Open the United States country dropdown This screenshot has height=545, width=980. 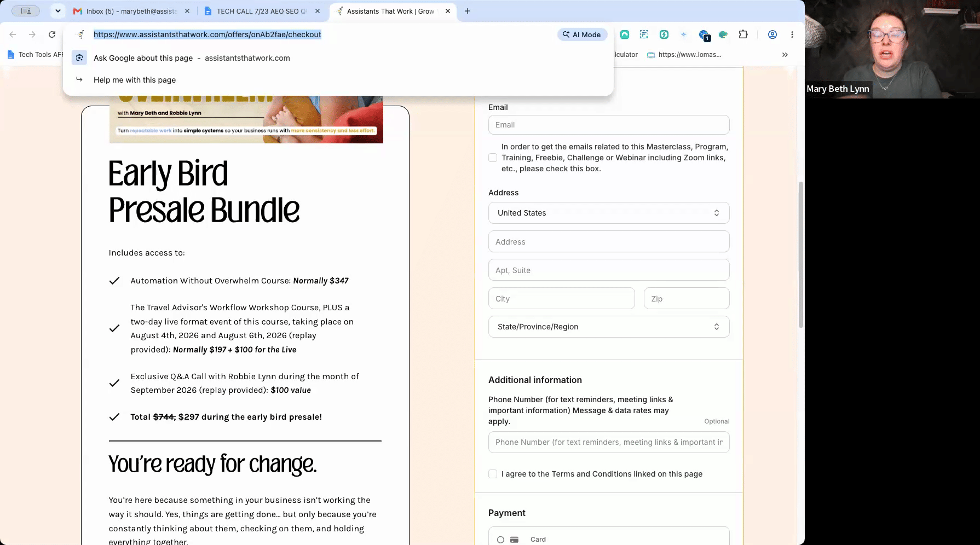[609, 213]
